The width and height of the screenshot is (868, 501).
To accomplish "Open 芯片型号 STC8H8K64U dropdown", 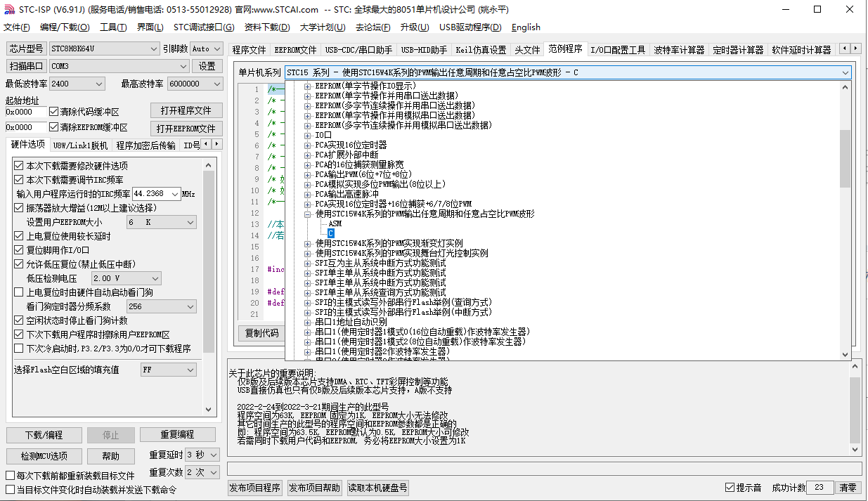I will click(104, 48).
